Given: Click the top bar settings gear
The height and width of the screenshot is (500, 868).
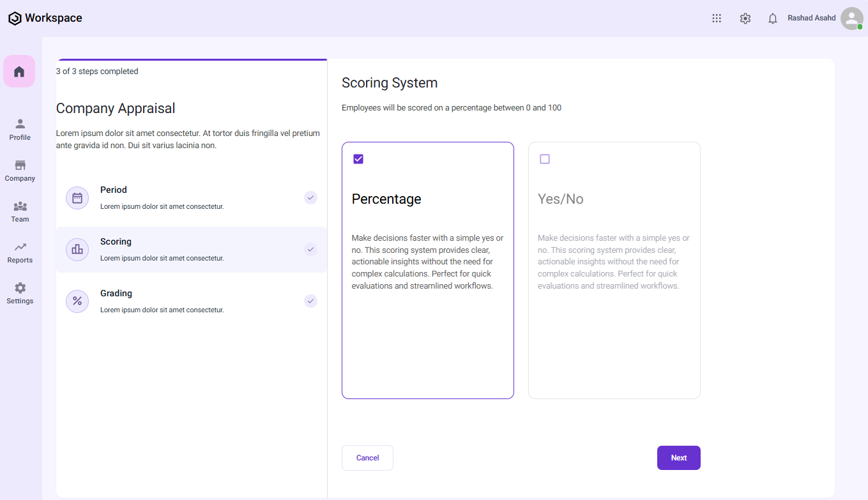Looking at the screenshot, I should coord(745,19).
